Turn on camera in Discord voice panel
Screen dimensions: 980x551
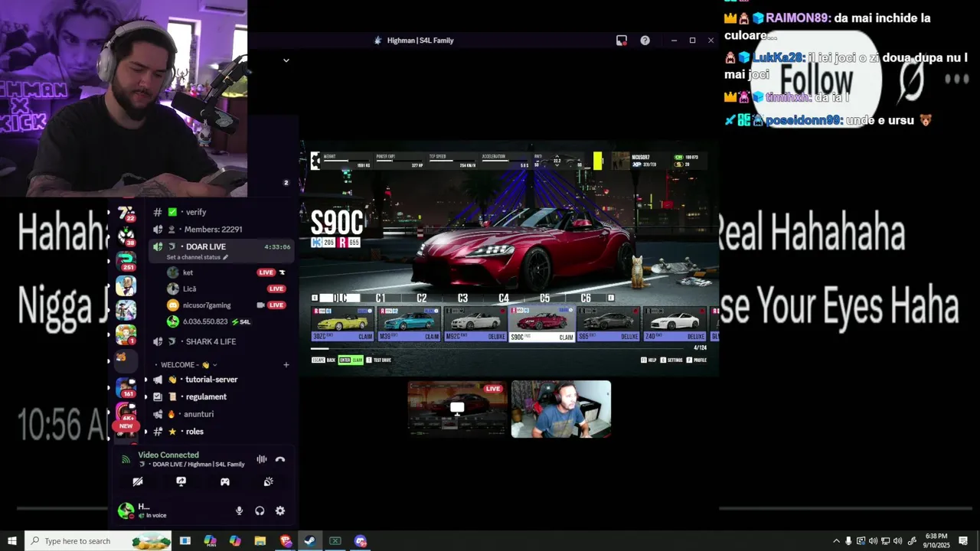tap(138, 482)
